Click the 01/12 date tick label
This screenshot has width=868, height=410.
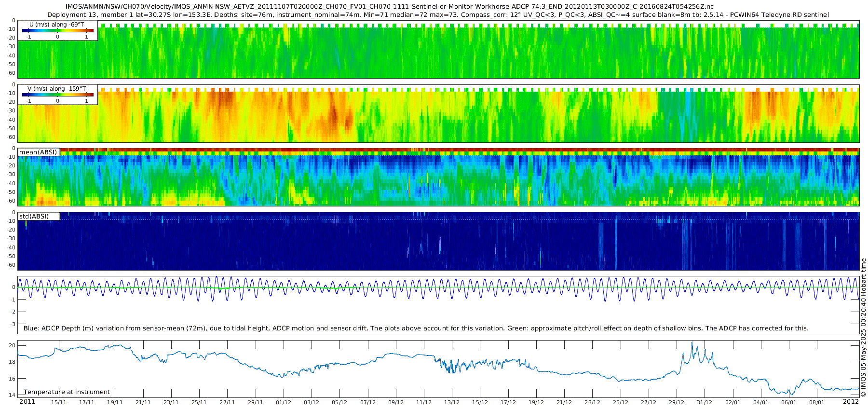[x=284, y=402]
